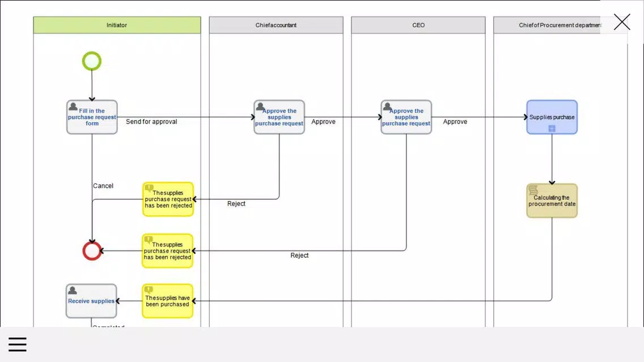Click the Cancel transition label
Viewport: 644px width, 362px height.
pos(103,185)
